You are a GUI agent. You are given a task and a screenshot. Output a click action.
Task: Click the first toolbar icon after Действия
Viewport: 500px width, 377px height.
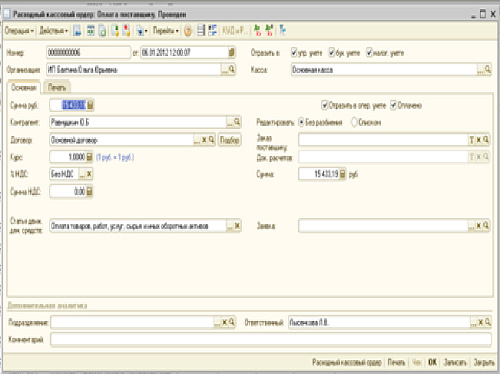[77, 31]
